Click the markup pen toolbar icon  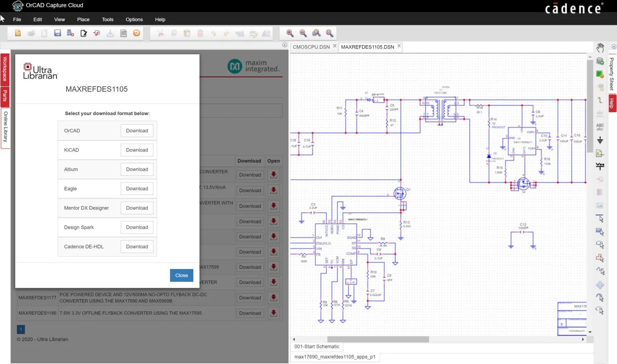97,33
